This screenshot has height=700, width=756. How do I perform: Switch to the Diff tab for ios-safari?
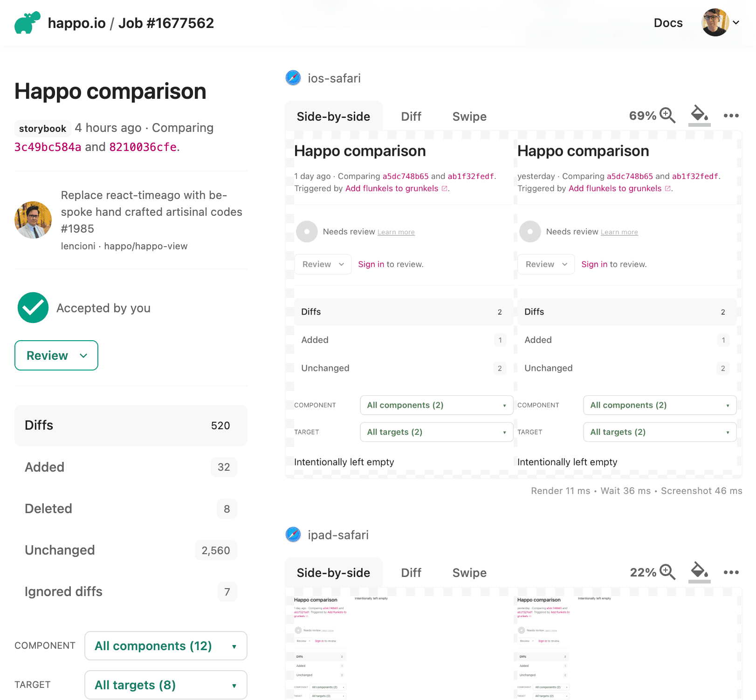click(411, 117)
